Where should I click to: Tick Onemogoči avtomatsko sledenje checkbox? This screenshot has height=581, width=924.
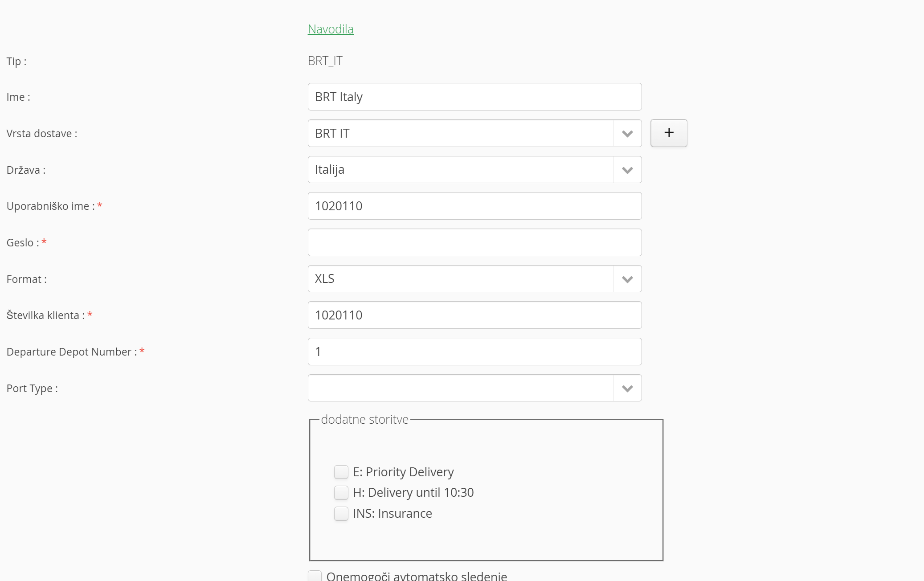point(315,576)
